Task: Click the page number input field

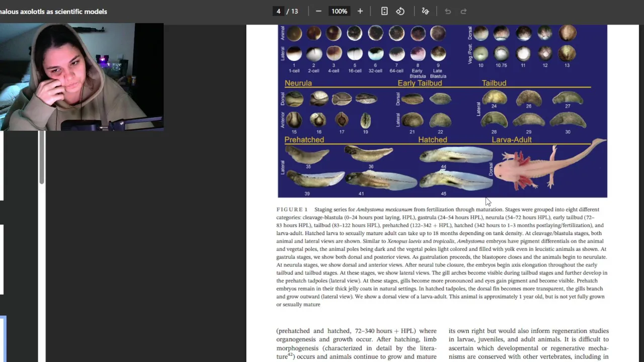Action: coord(278,11)
